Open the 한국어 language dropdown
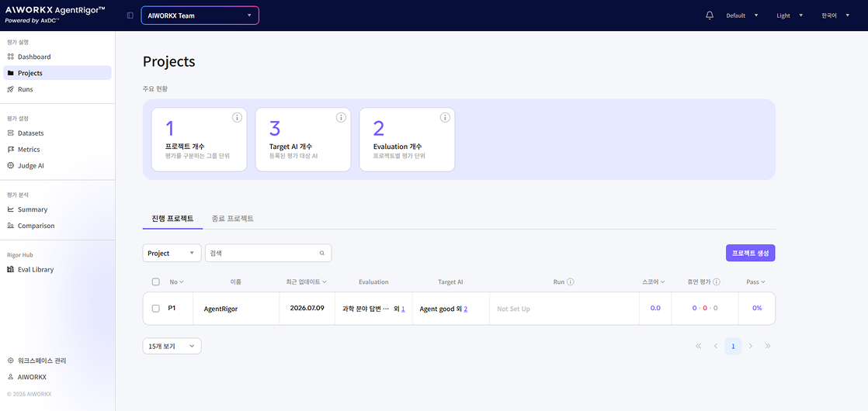The width and height of the screenshot is (868, 411). pos(835,16)
